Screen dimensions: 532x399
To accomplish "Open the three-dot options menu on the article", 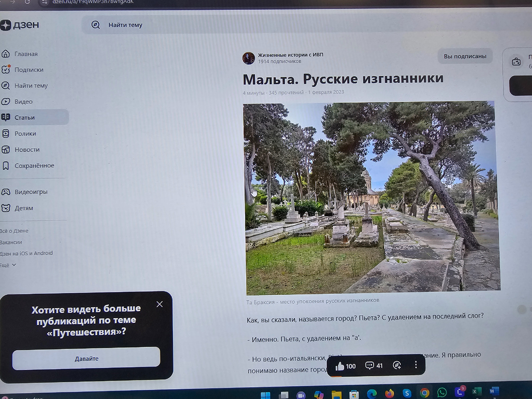I will tap(415, 364).
